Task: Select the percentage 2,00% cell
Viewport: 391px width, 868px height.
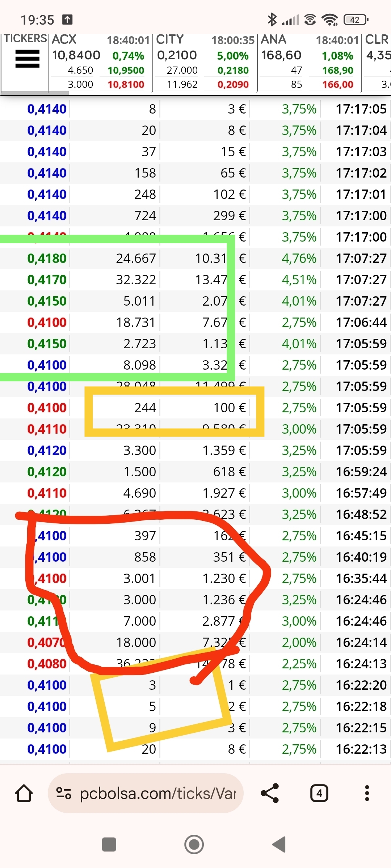Action: tap(299, 642)
